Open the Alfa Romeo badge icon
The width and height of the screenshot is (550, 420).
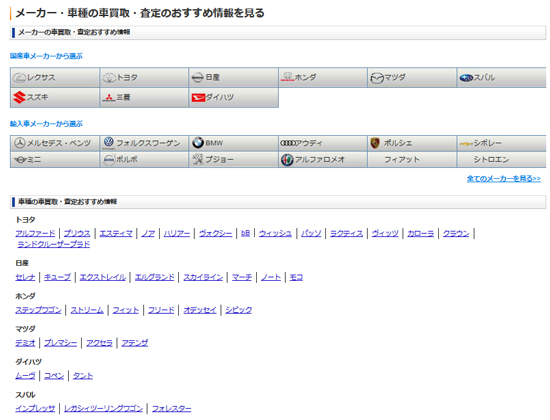[287, 160]
